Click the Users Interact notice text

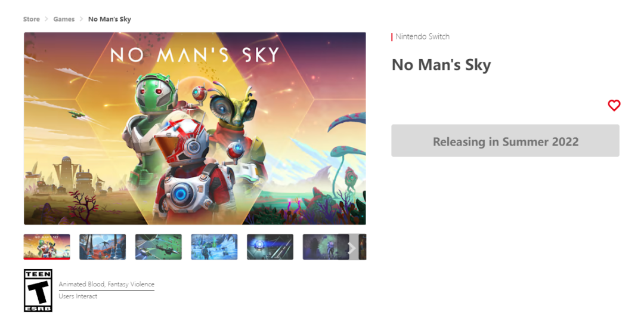(78, 296)
